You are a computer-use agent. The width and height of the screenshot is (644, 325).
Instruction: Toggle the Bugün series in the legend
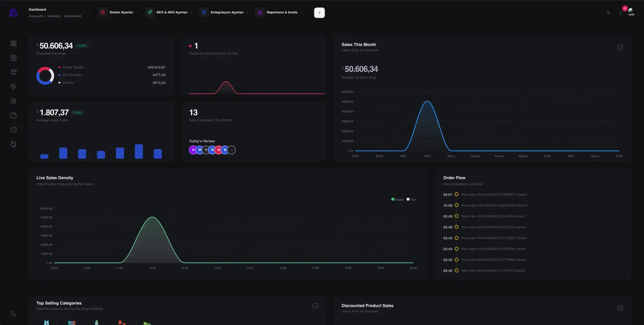tap(397, 199)
